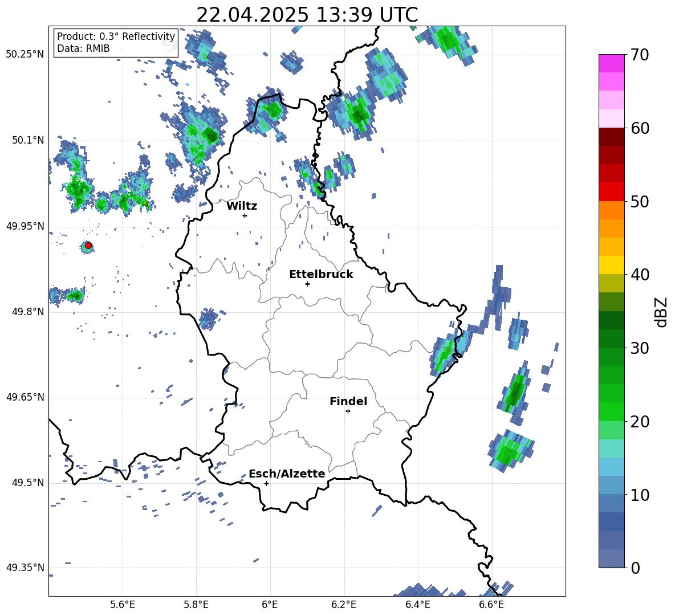
Task: Click the Ettelbruck station cross marker
Action: 307,284
